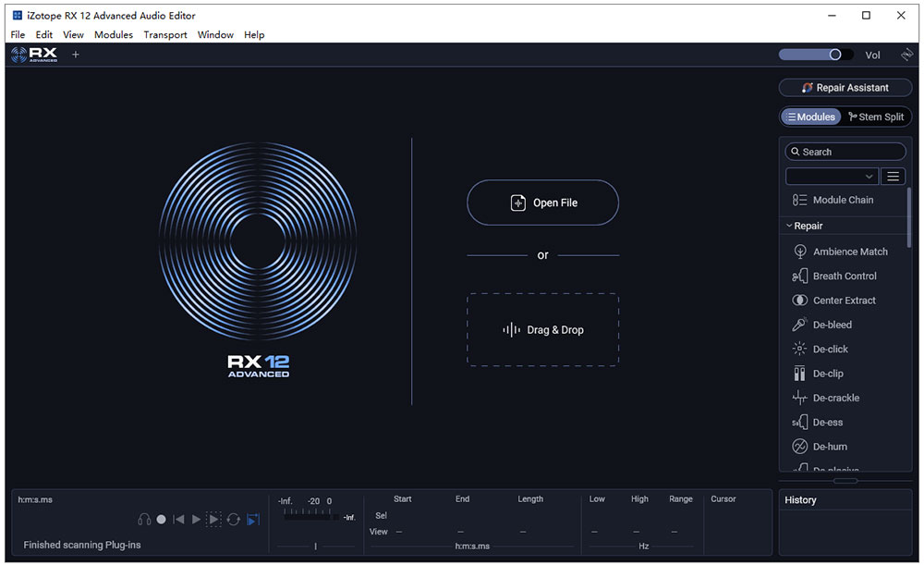924x565 pixels.
Task: Click the Record button
Action: click(161, 520)
